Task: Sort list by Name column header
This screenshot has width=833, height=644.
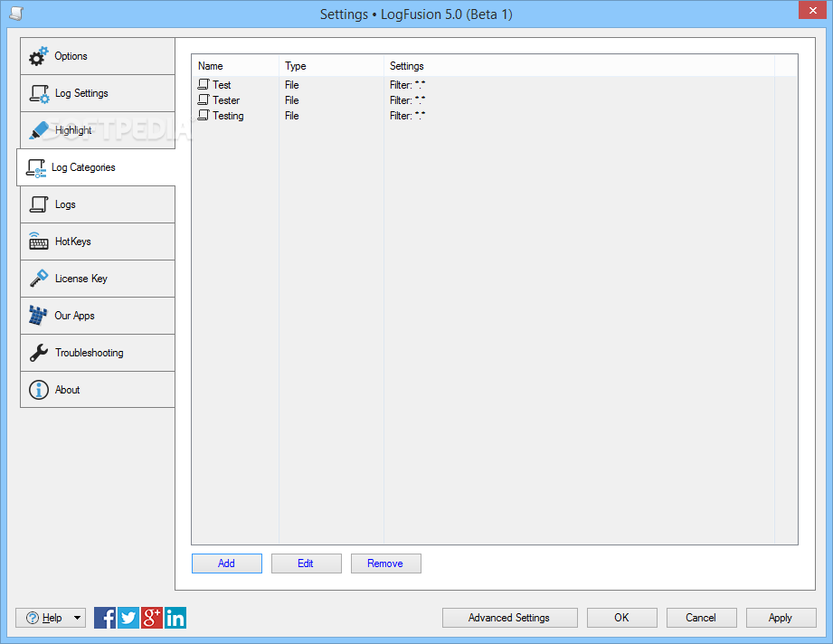Action: 235,66
